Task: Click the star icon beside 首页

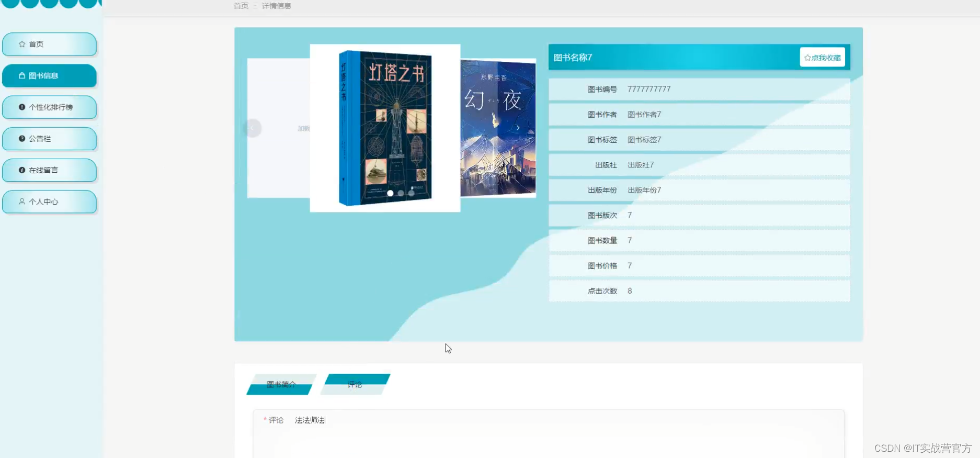Action: pyautogui.click(x=22, y=44)
